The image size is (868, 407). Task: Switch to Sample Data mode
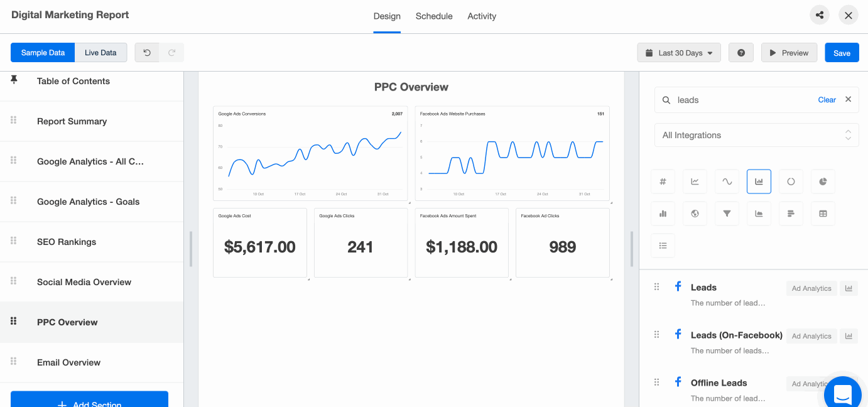(x=43, y=53)
